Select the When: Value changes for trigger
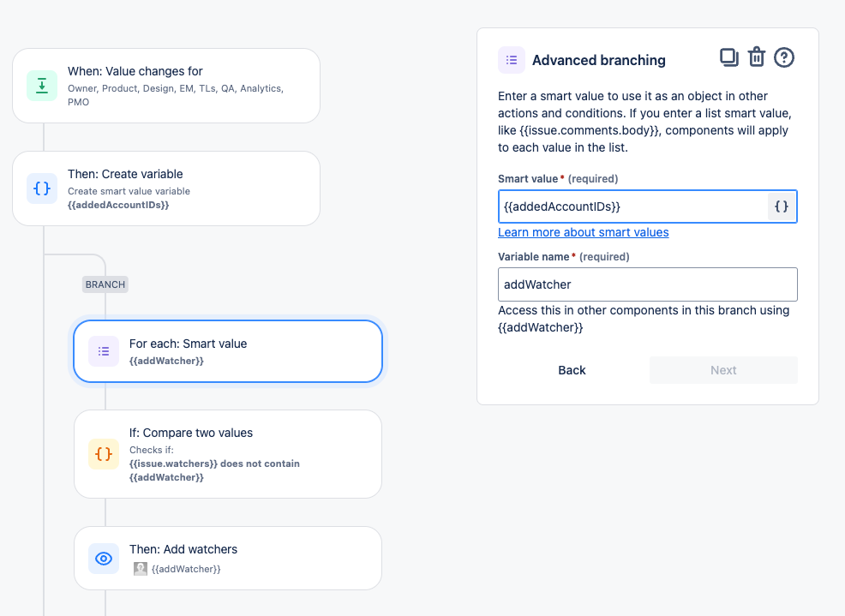This screenshot has width=845, height=616. click(x=166, y=86)
